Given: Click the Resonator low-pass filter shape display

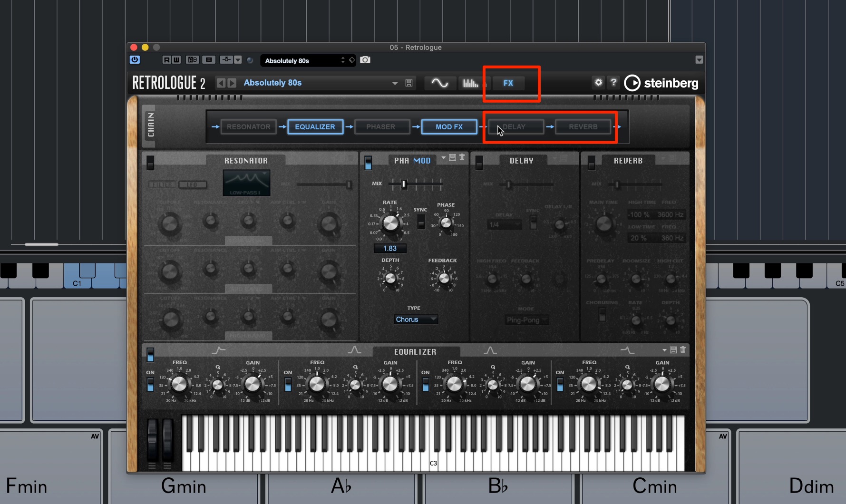Looking at the screenshot, I should (246, 183).
